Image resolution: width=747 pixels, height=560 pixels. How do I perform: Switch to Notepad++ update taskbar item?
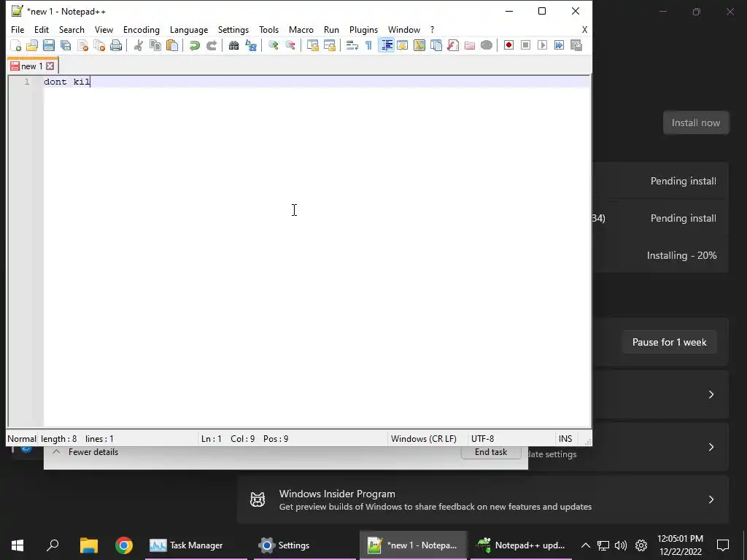coord(521,545)
